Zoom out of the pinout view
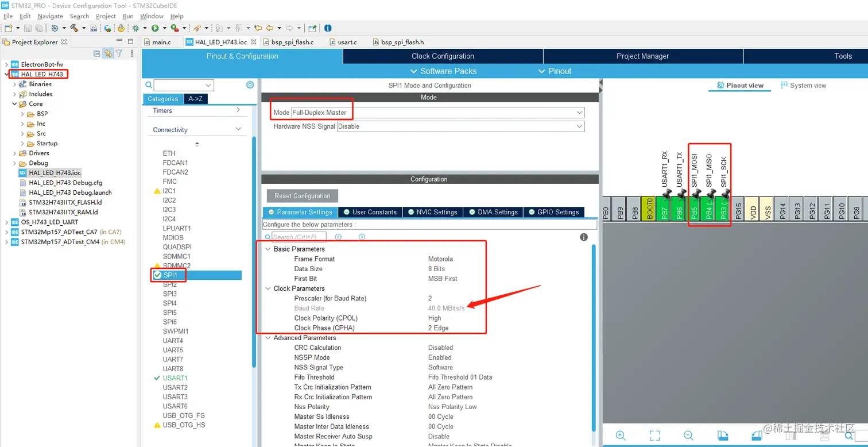868x447 pixels. tap(689, 436)
